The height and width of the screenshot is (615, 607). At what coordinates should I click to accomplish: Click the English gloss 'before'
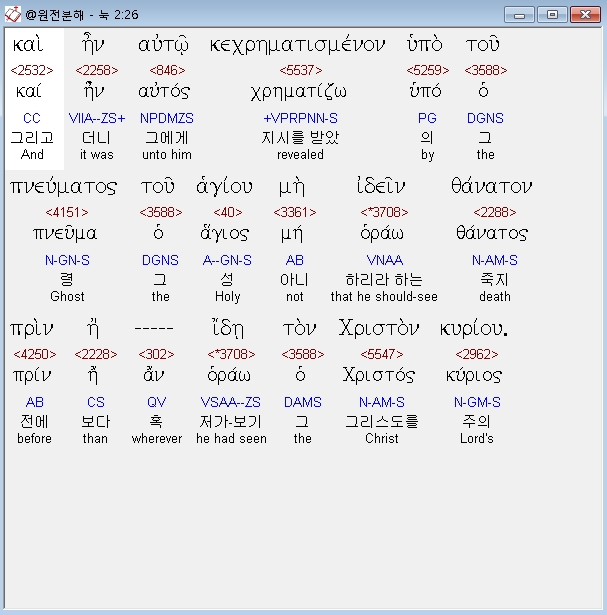35,439
